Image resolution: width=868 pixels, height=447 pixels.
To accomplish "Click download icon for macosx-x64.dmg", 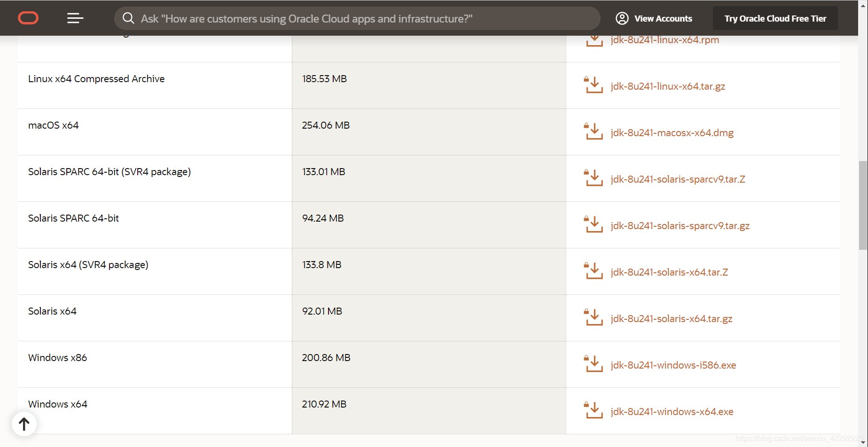I will click(x=594, y=131).
